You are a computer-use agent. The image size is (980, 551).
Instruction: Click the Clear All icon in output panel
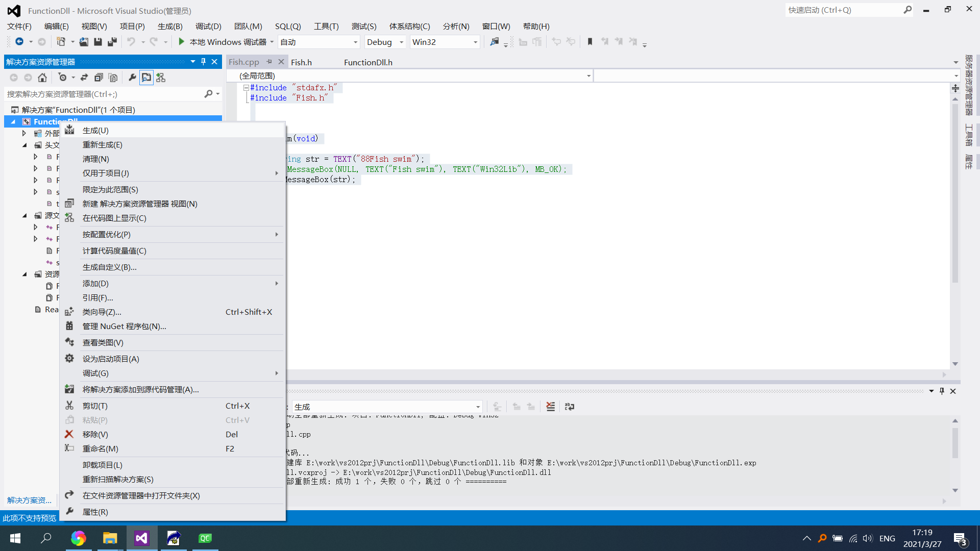pyautogui.click(x=550, y=407)
